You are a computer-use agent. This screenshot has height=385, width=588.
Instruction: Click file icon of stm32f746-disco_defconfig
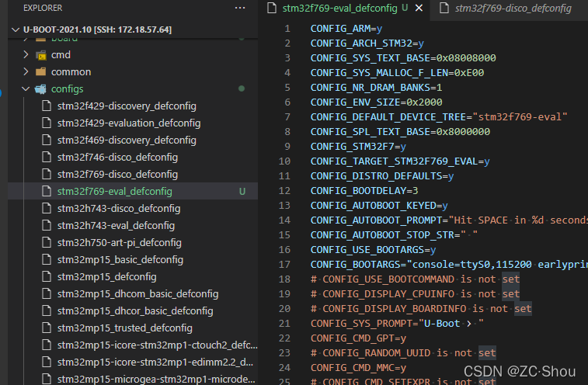(47, 157)
